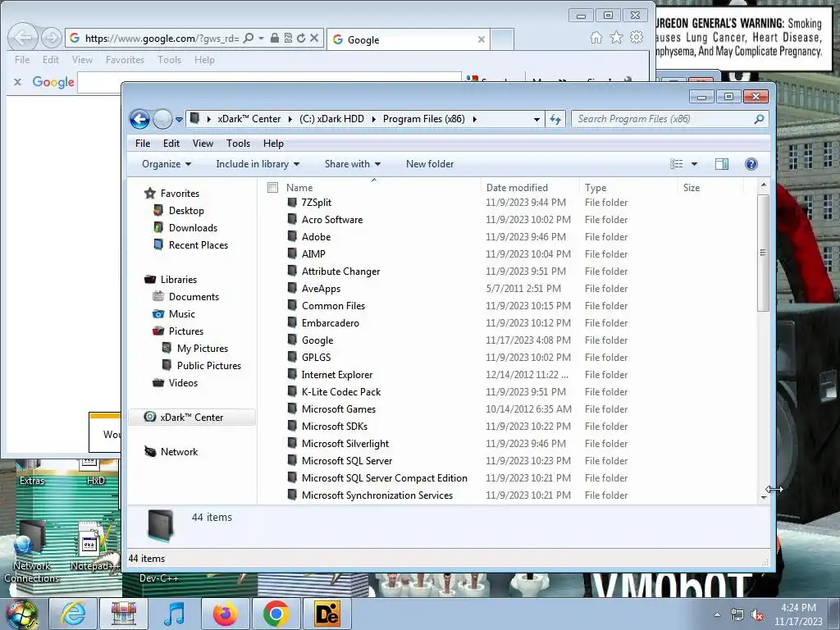Toggle the select-all checkbox in header
Image resolution: width=840 pixels, height=630 pixels.
(272, 188)
